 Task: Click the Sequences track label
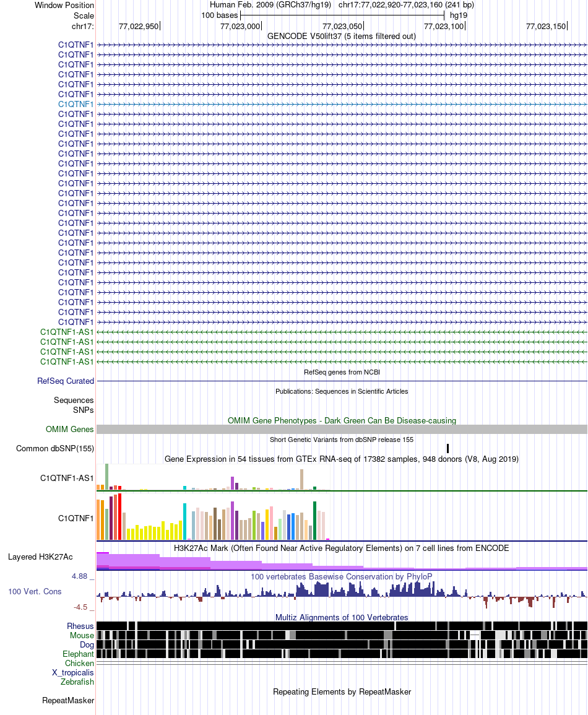(x=74, y=400)
